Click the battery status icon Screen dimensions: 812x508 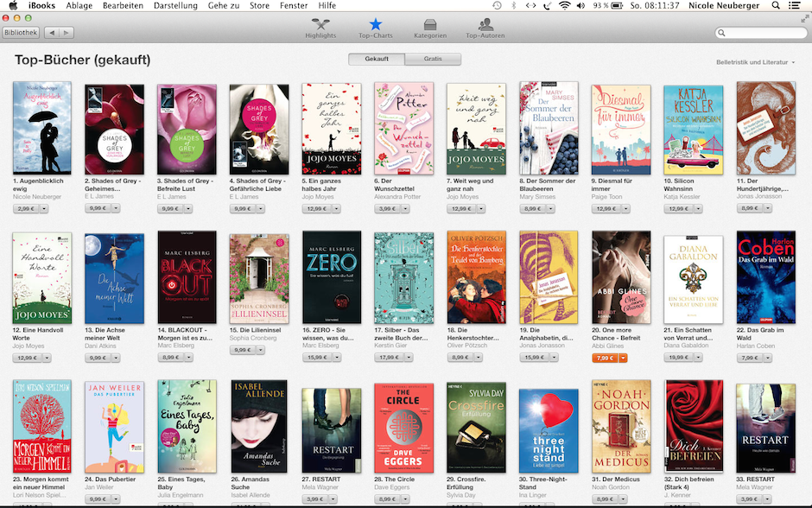click(617, 5)
